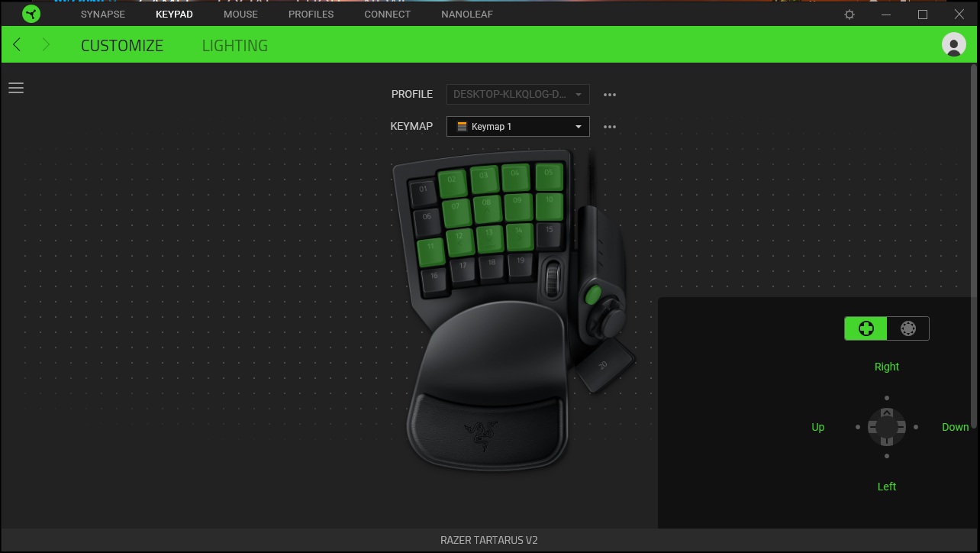This screenshot has height=553, width=980.
Task: Click the Right direction label
Action: (887, 367)
